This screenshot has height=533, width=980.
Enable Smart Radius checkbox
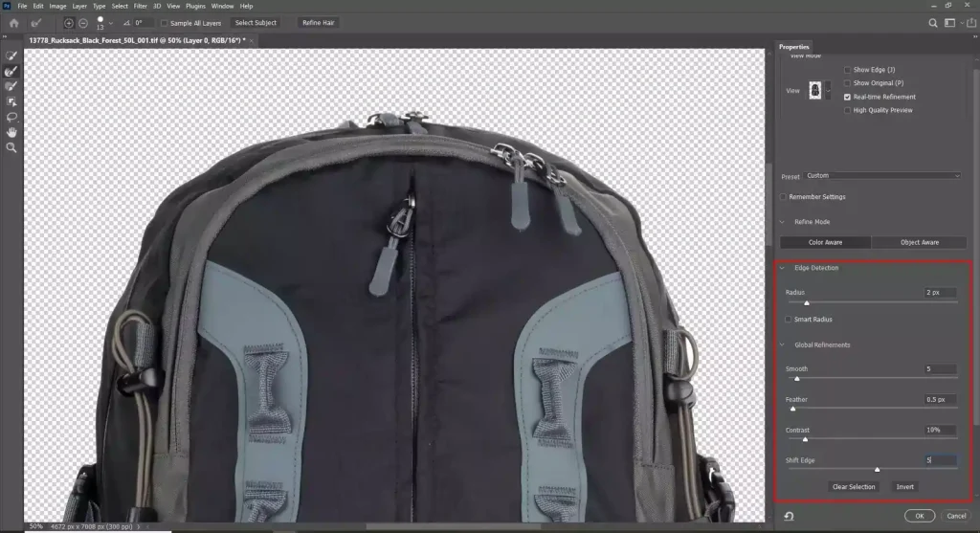(x=789, y=320)
